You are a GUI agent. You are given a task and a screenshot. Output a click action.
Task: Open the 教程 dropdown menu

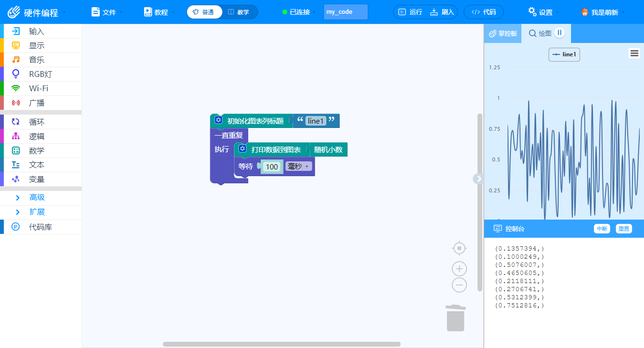[159, 12]
